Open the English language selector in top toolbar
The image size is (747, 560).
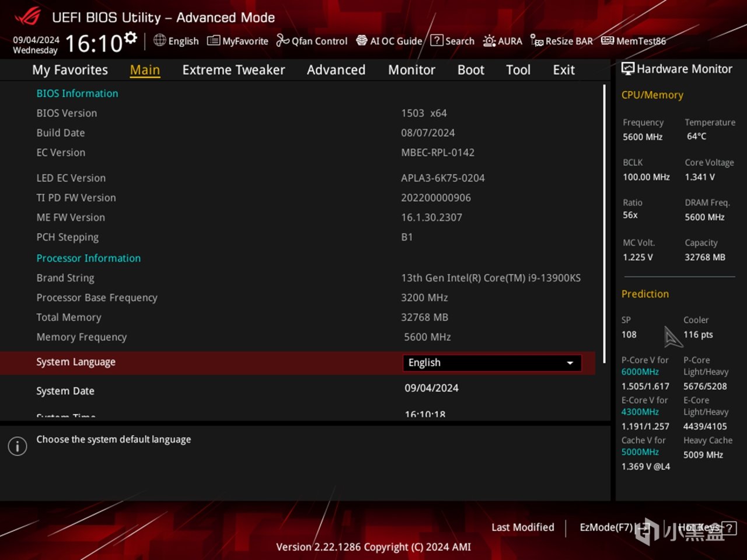(176, 41)
